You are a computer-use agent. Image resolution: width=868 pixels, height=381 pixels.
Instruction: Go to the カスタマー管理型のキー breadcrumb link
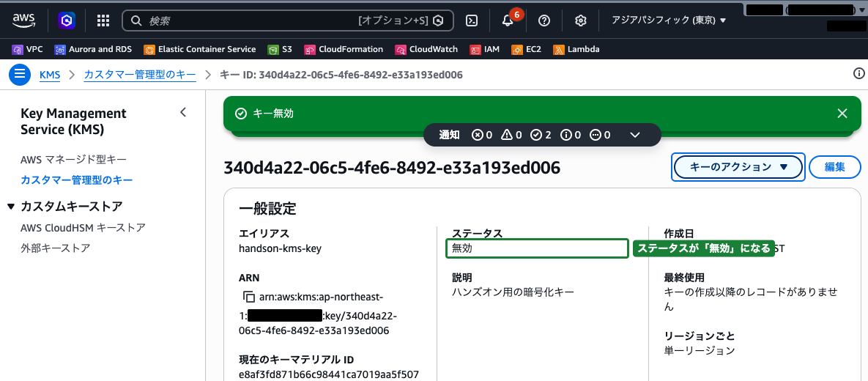(139, 74)
